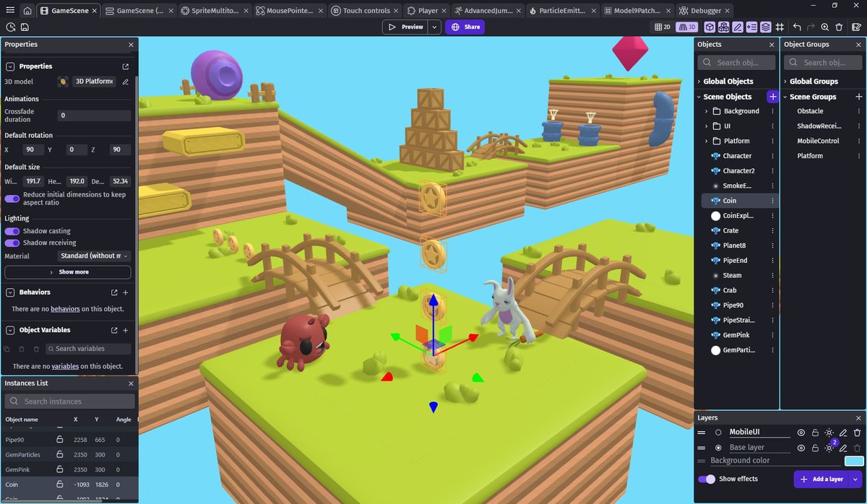This screenshot has height=504, width=867.
Task: Add a behavior with plus icon
Action: click(125, 292)
